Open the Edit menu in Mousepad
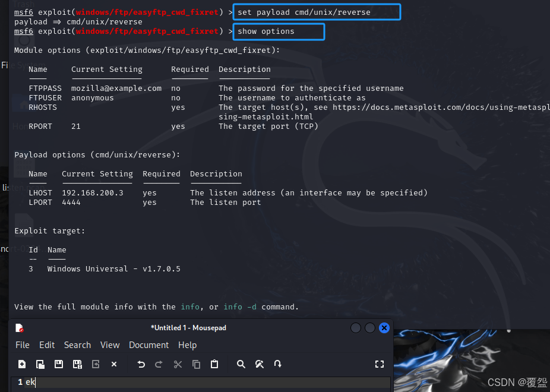Viewport: 550px width, 392px height. coord(47,345)
